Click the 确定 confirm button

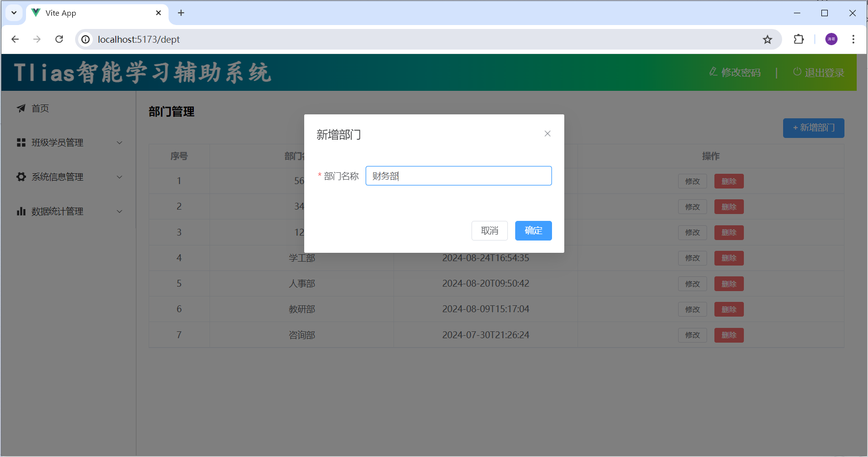coord(533,231)
